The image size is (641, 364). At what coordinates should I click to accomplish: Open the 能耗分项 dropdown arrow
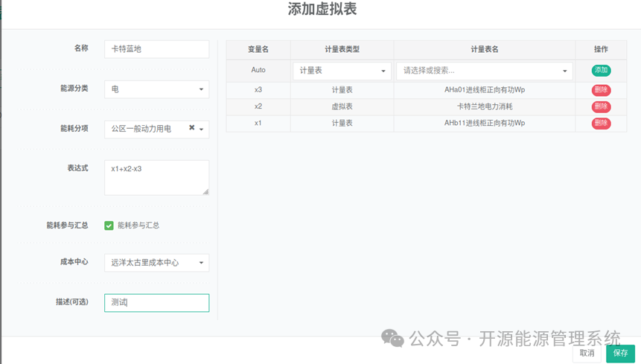pyautogui.click(x=202, y=129)
